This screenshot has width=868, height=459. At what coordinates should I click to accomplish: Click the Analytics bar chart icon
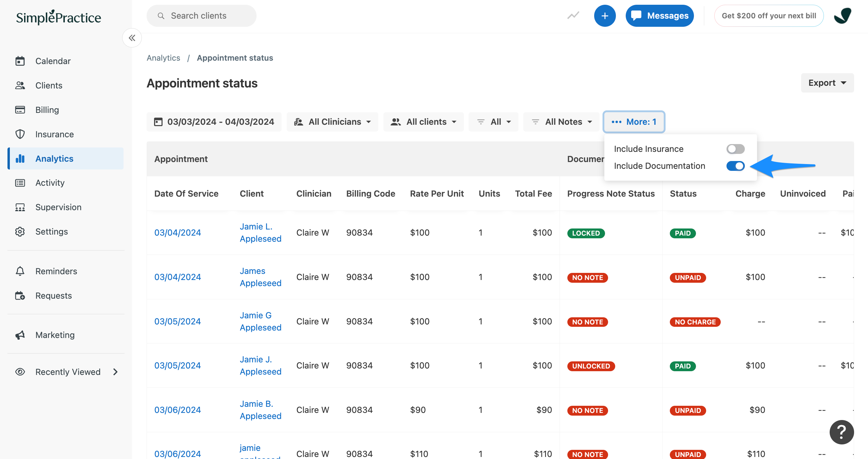20,159
